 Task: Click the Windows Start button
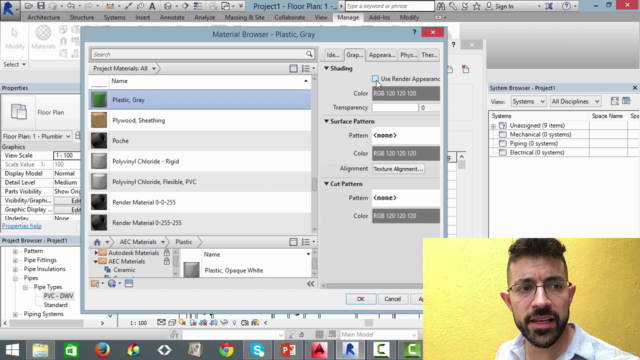coord(12,350)
